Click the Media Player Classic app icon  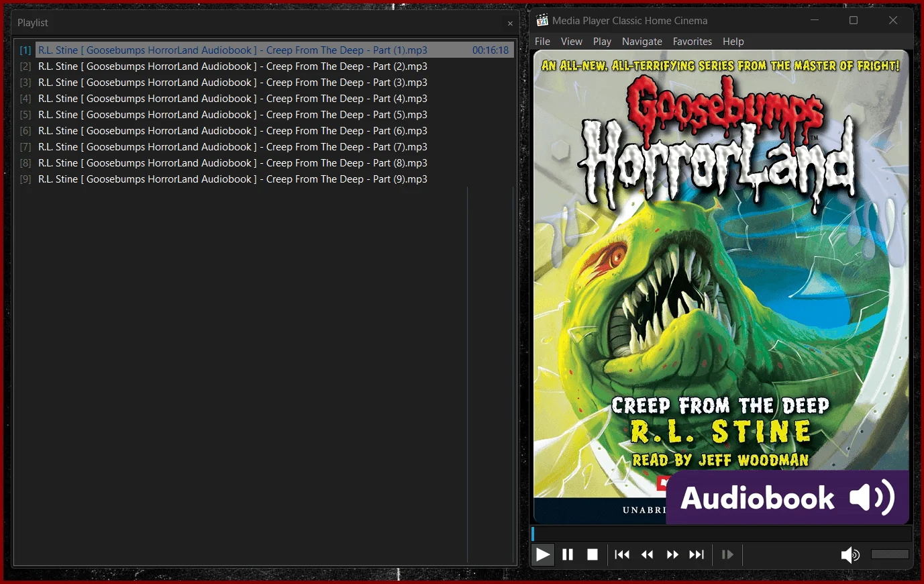(x=542, y=21)
